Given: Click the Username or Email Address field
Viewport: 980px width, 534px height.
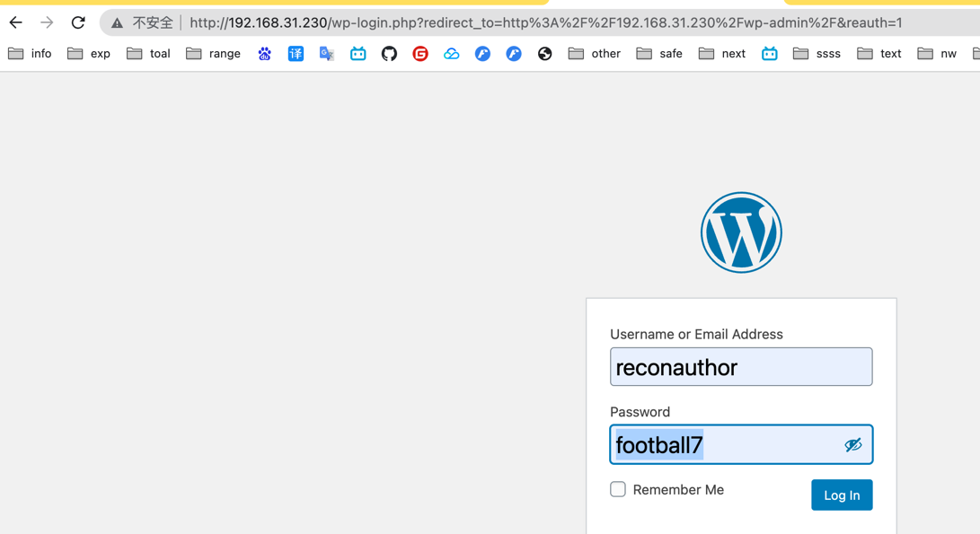Looking at the screenshot, I should tap(741, 367).
